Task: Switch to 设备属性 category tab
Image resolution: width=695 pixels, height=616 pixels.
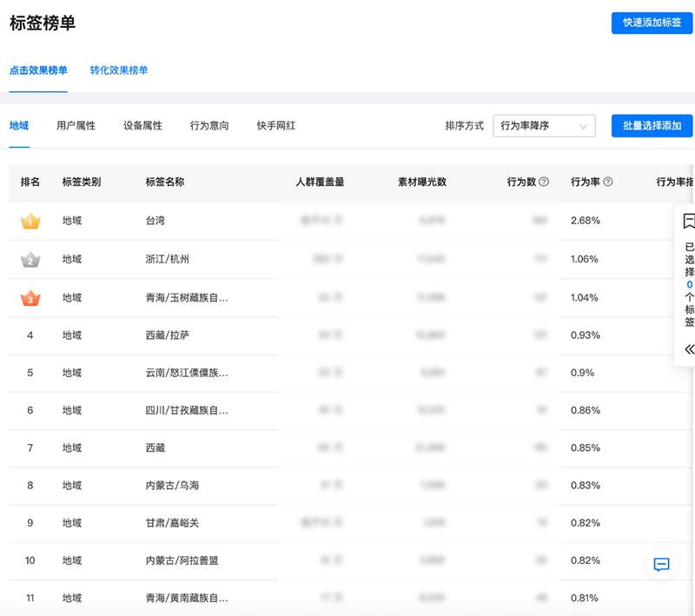Action: pos(142,126)
